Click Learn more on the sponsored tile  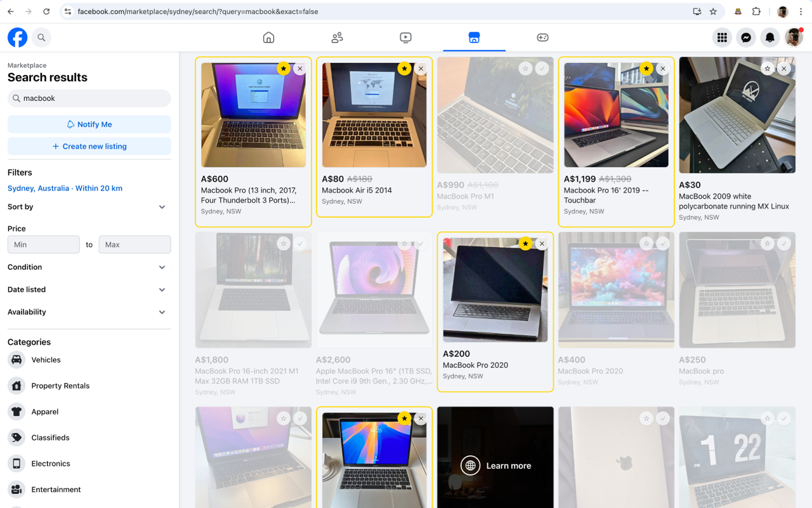[x=495, y=465]
